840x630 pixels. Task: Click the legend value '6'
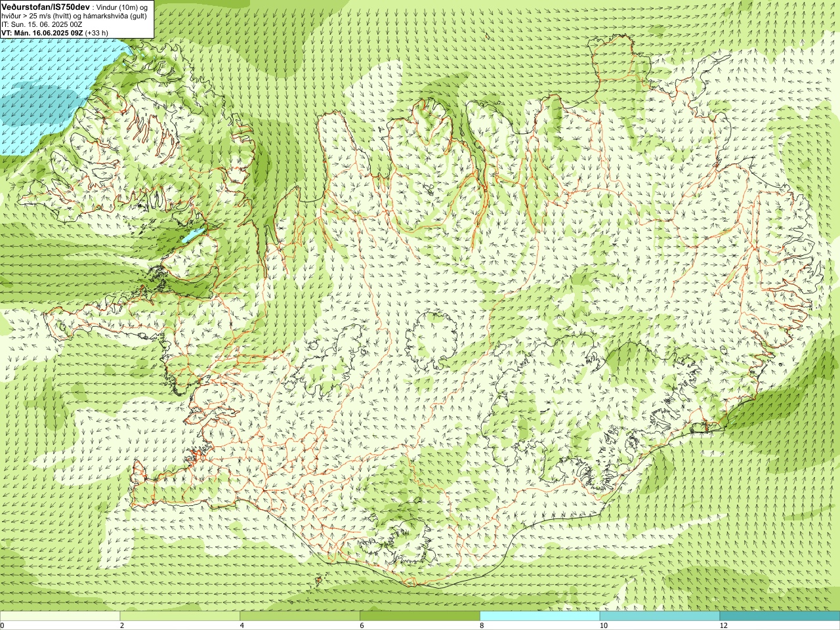362,625
